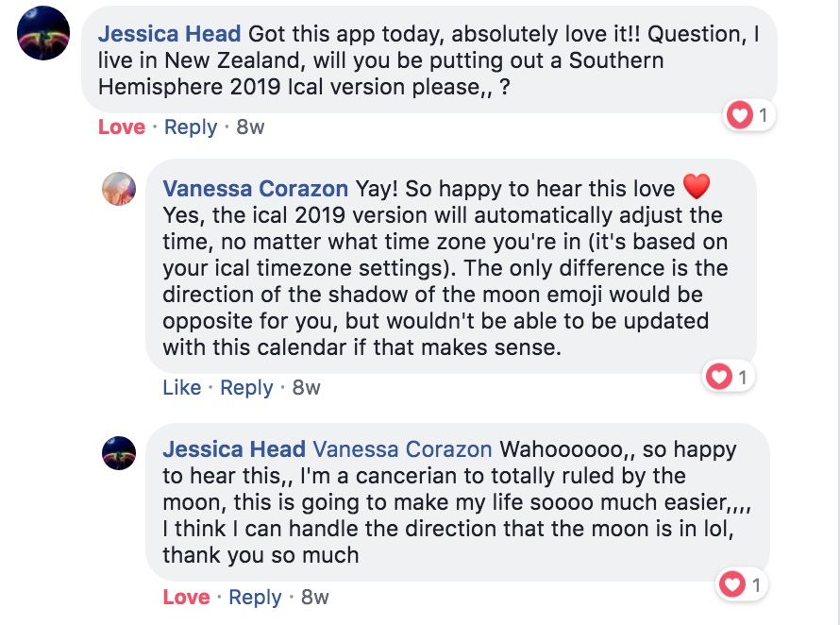Open Jessica Head name link on last reply

coord(234,449)
